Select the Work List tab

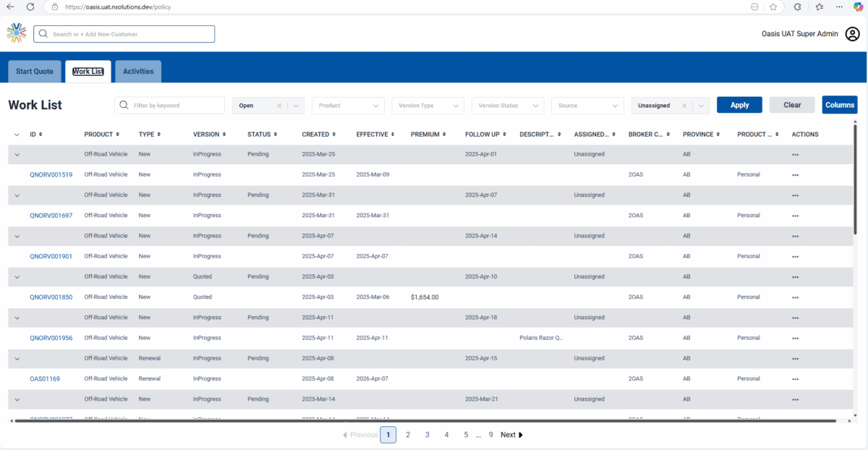[88, 72]
